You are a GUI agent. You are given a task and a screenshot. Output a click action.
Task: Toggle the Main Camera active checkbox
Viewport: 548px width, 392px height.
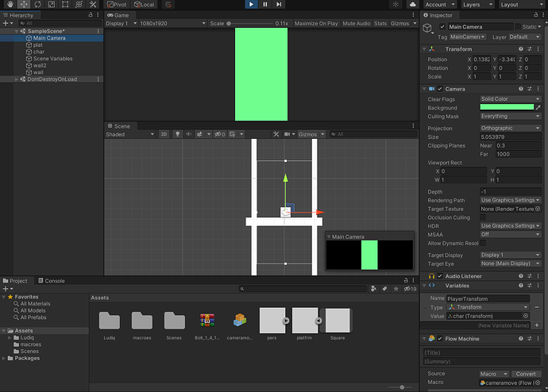442,27
